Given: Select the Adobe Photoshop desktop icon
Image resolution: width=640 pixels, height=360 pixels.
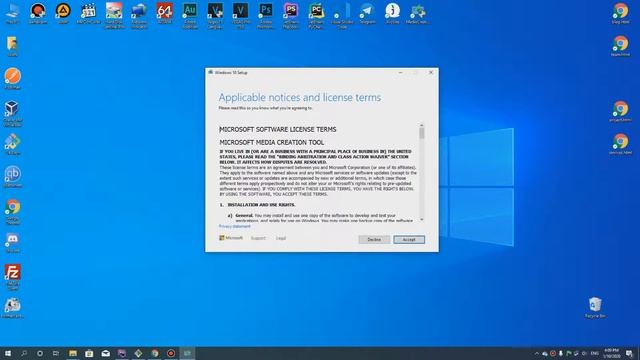Looking at the screenshot, I should pyautogui.click(x=266, y=15).
